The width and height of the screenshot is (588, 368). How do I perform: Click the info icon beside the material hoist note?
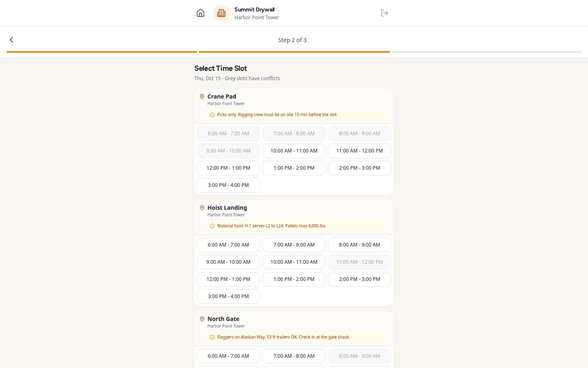coord(212,226)
